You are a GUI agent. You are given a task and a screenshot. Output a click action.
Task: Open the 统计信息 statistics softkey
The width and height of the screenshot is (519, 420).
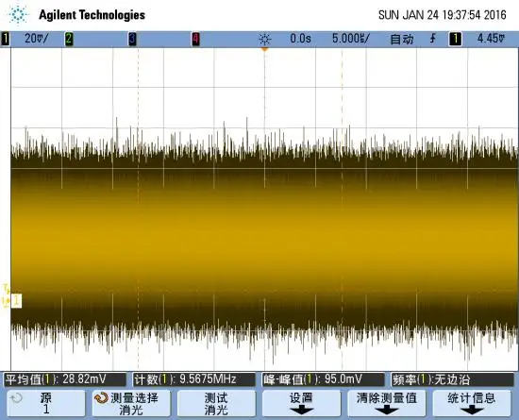click(x=472, y=403)
